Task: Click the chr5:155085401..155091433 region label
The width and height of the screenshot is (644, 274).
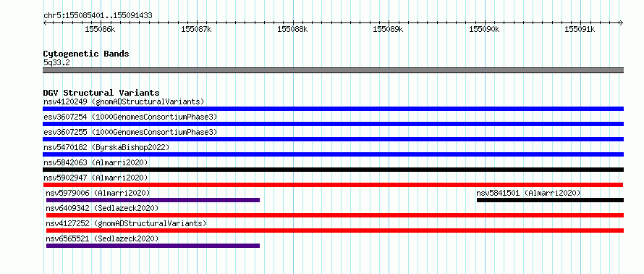Action: click(98, 16)
